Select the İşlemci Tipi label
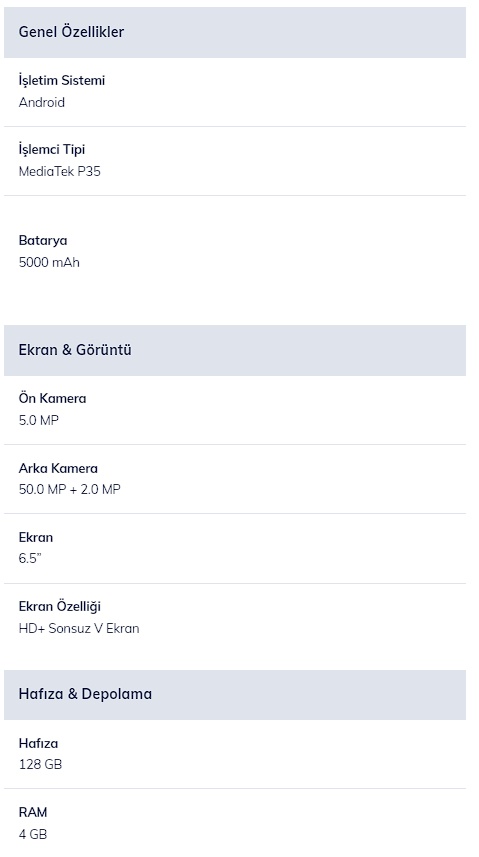The image size is (479, 857). pyautogui.click(x=52, y=149)
